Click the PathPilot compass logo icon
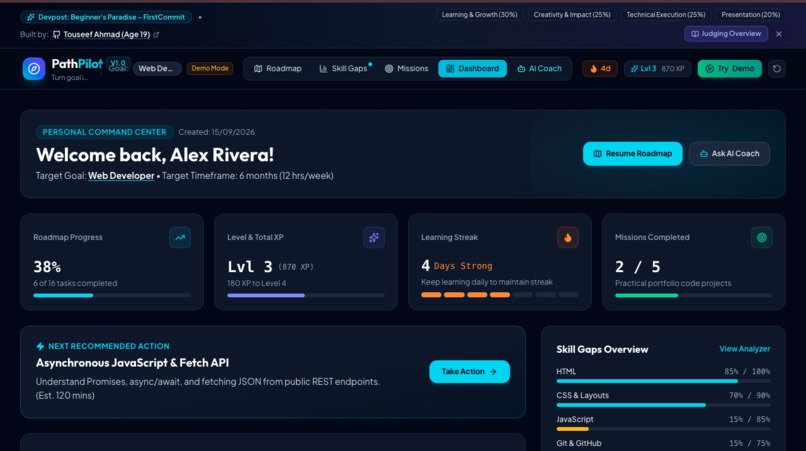This screenshot has width=806, height=451. coord(34,68)
